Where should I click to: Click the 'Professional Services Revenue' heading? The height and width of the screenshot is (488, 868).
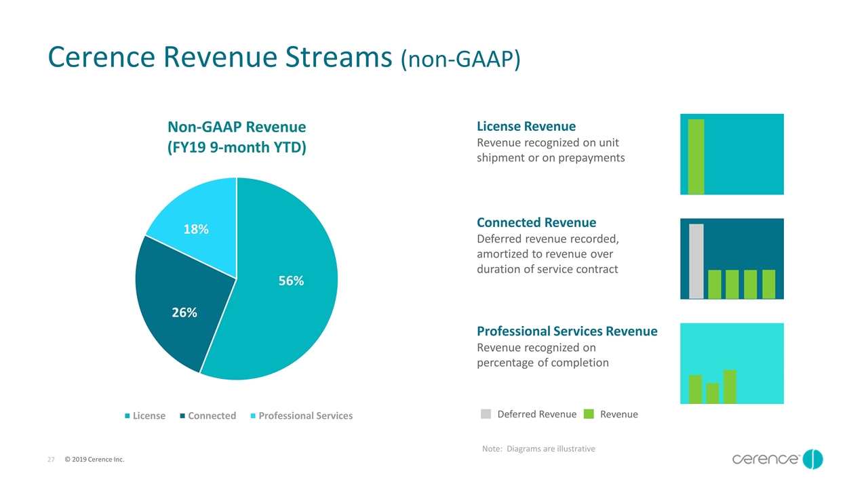pyautogui.click(x=567, y=331)
